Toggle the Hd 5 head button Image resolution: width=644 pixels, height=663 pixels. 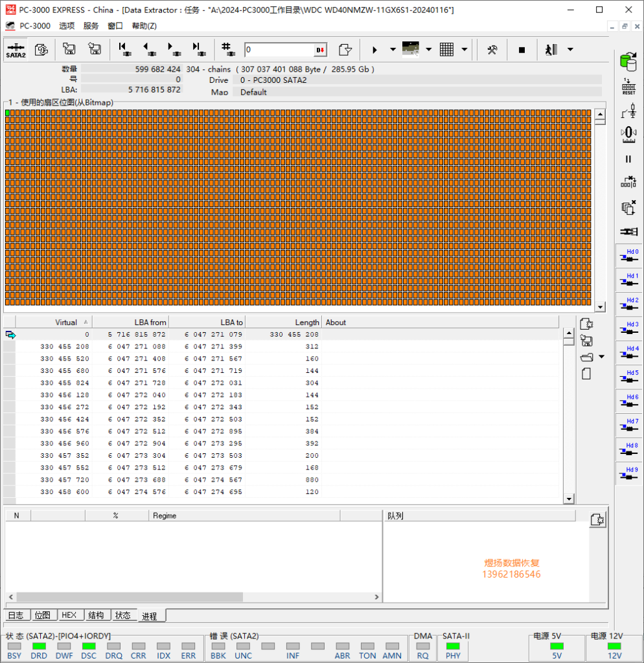pos(628,377)
